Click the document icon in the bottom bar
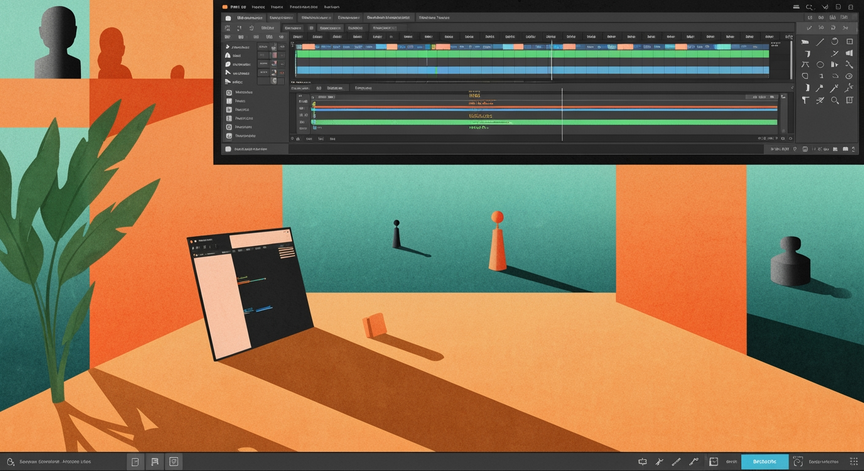The width and height of the screenshot is (864, 471). 135,462
